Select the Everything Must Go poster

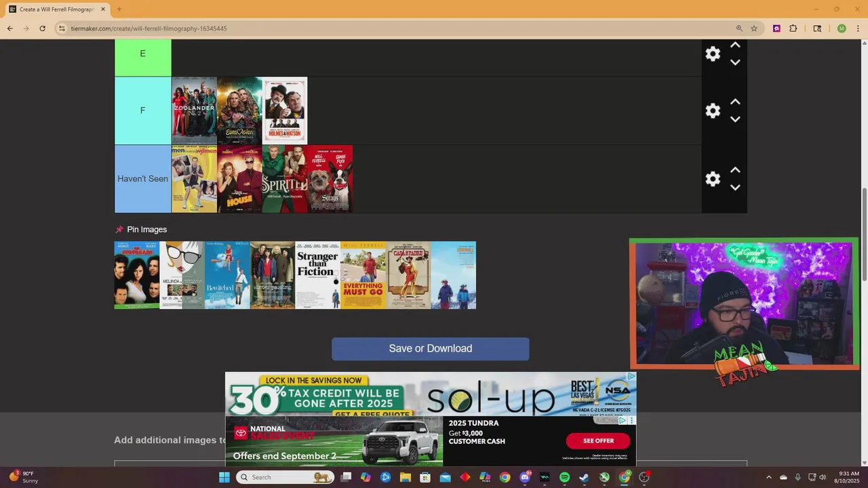click(x=363, y=275)
